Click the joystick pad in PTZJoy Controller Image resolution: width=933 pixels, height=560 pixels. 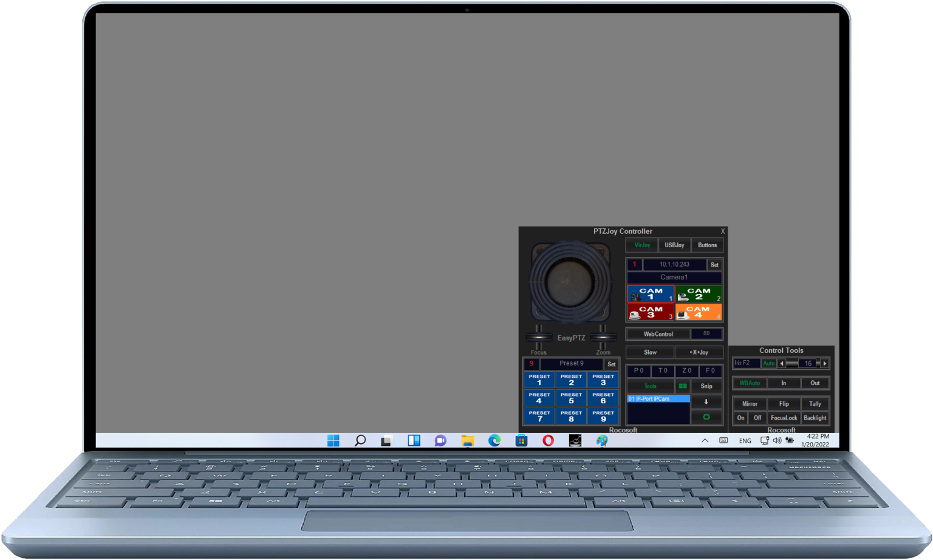click(x=570, y=281)
